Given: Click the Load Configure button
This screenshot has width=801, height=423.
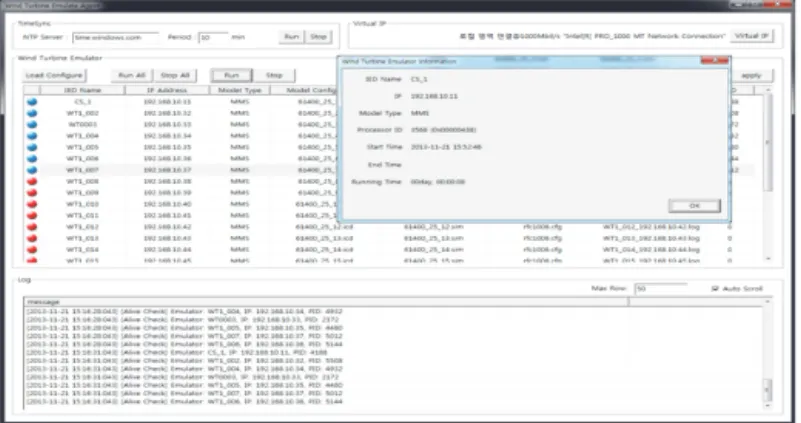Looking at the screenshot, I should click(54, 75).
